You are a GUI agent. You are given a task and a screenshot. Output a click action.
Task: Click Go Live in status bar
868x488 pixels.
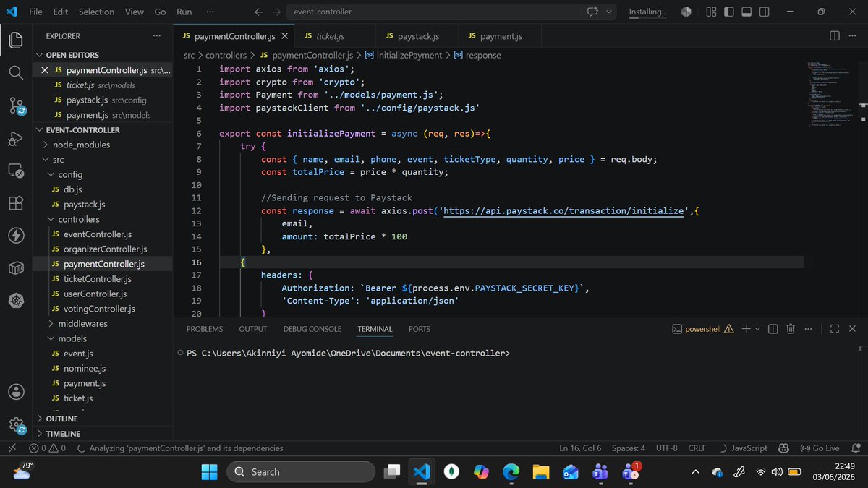coord(820,448)
